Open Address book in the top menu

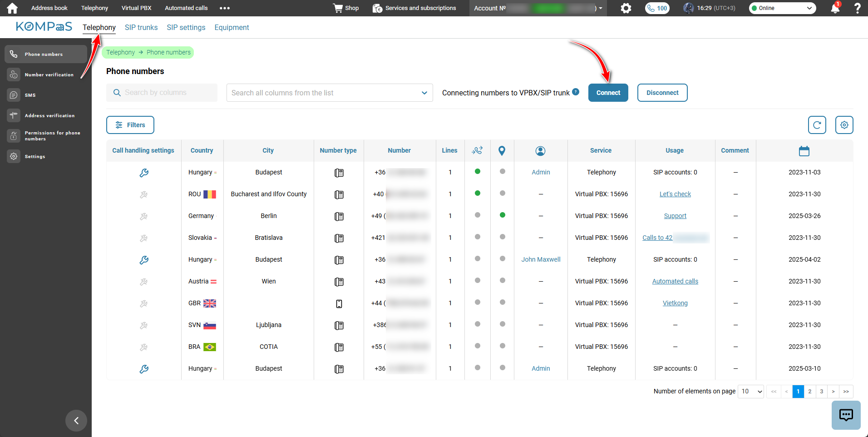49,8
